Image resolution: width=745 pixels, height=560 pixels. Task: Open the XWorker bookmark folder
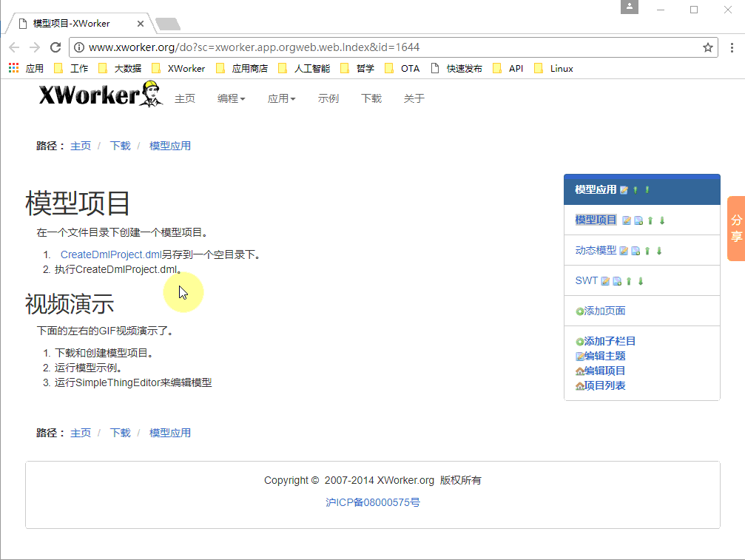[x=178, y=68]
